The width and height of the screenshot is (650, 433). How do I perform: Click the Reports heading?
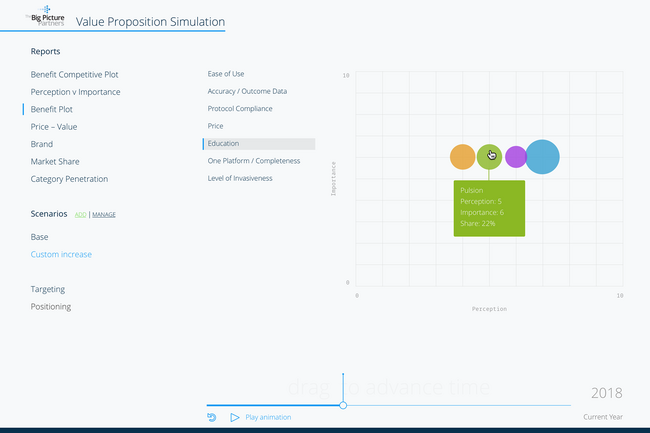pyautogui.click(x=45, y=51)
